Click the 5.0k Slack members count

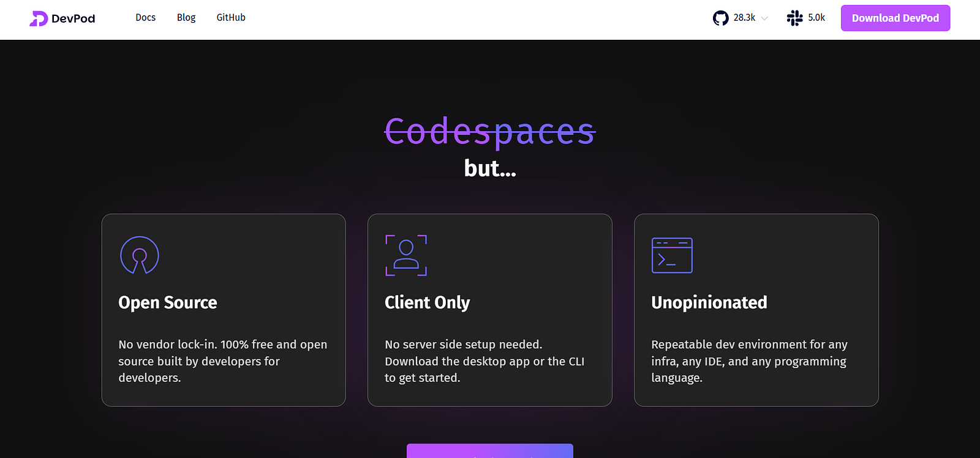tap(816, 18)
